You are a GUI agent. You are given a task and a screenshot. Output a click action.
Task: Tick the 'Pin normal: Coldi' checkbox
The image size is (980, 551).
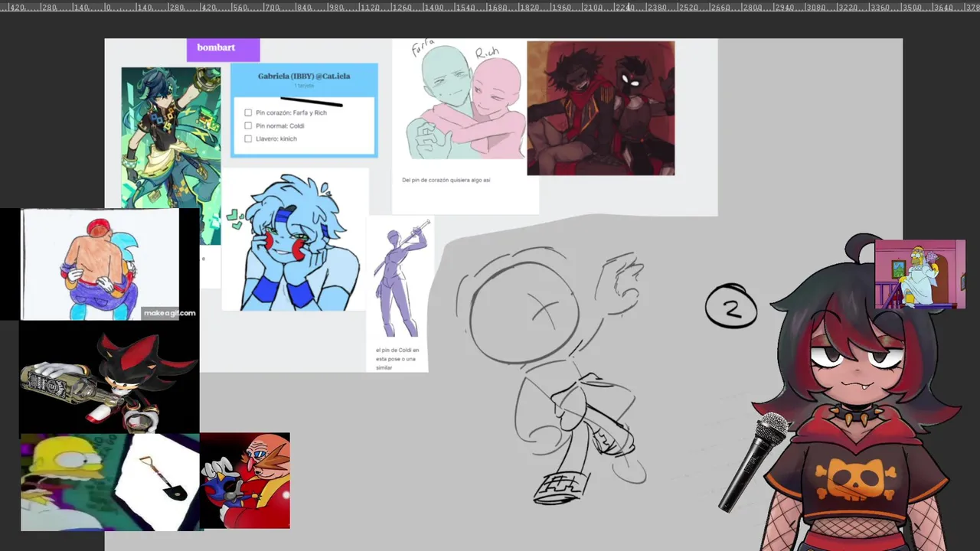tap(248, 126)
